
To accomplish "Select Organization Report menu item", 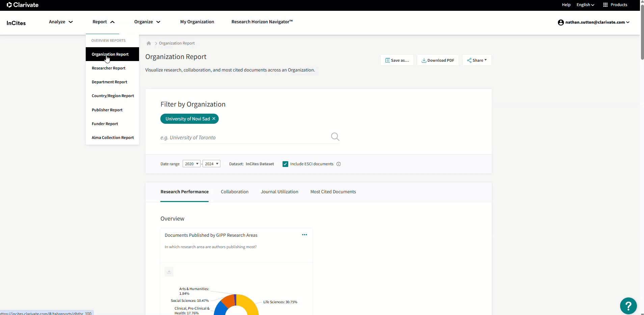I will tap(112, 54).
